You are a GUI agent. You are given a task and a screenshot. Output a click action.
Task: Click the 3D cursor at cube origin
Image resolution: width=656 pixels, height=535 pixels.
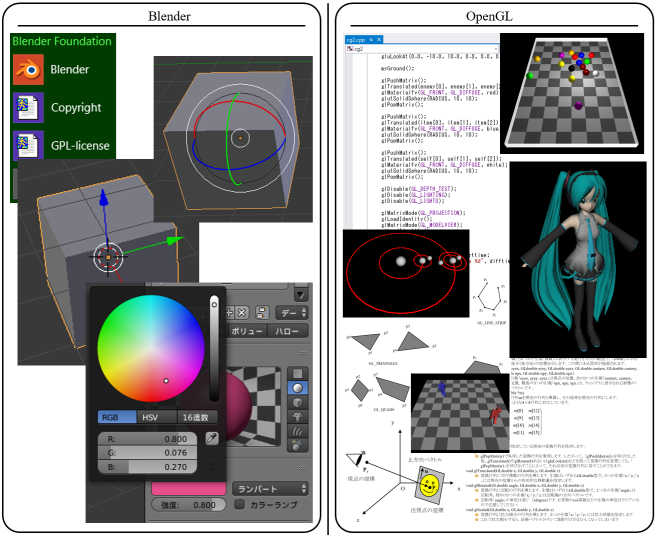click(108, 257)
